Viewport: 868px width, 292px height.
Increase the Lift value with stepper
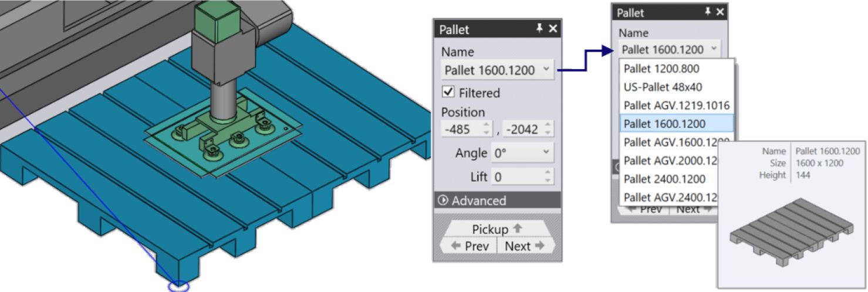pos(548,173)
